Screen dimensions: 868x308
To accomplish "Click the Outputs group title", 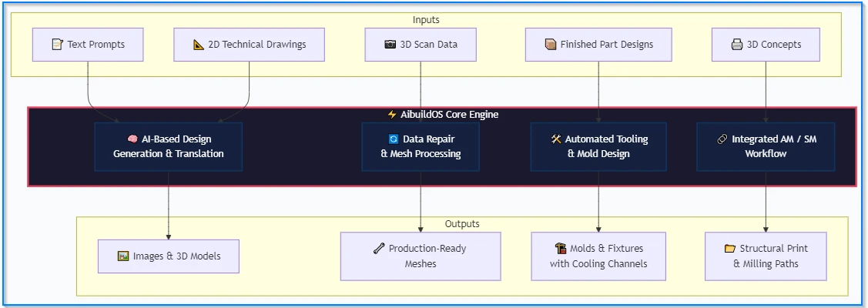I will pos(462,224).
